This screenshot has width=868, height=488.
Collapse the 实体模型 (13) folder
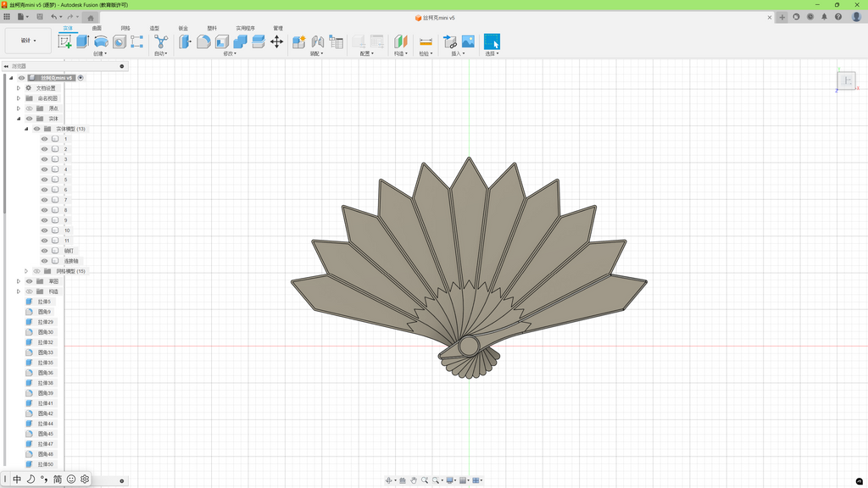click(26, 129)
